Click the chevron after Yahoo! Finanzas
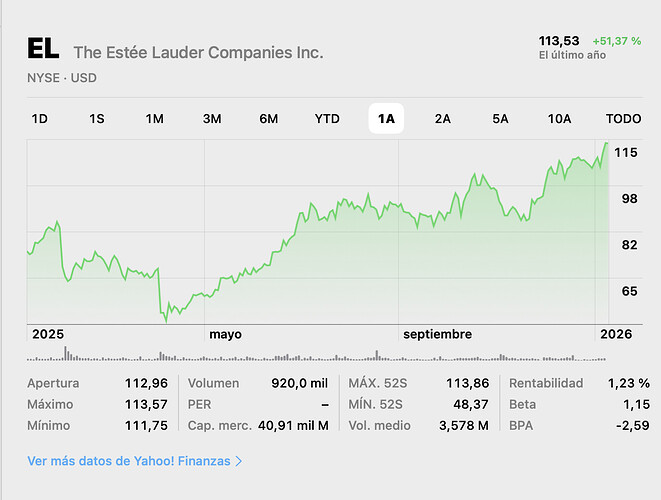Viewport: 661px width, 500px height. [x=239, y=461]
